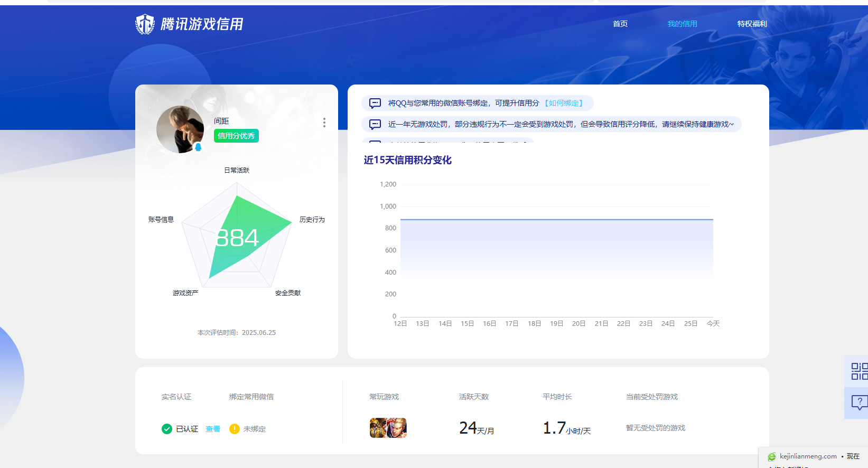Click the 暂无受处罚的游戏 text
The image size is (868, 468).
click(x=656, y=428)
